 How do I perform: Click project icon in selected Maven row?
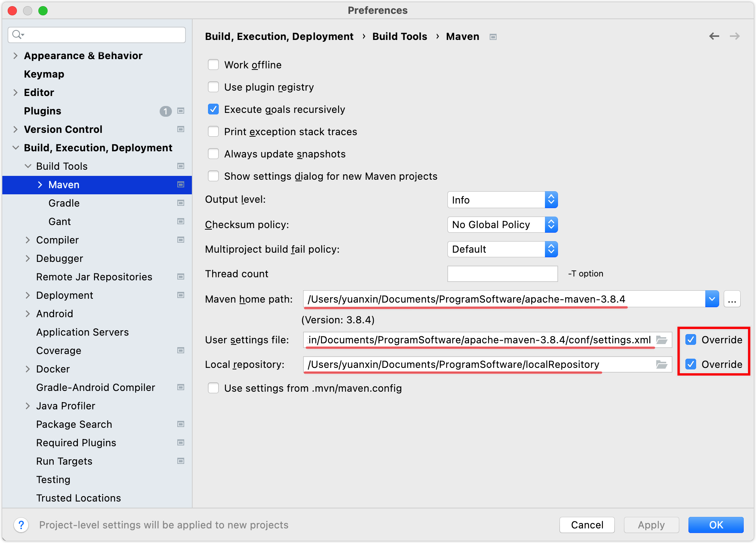(x=181, y=185)
